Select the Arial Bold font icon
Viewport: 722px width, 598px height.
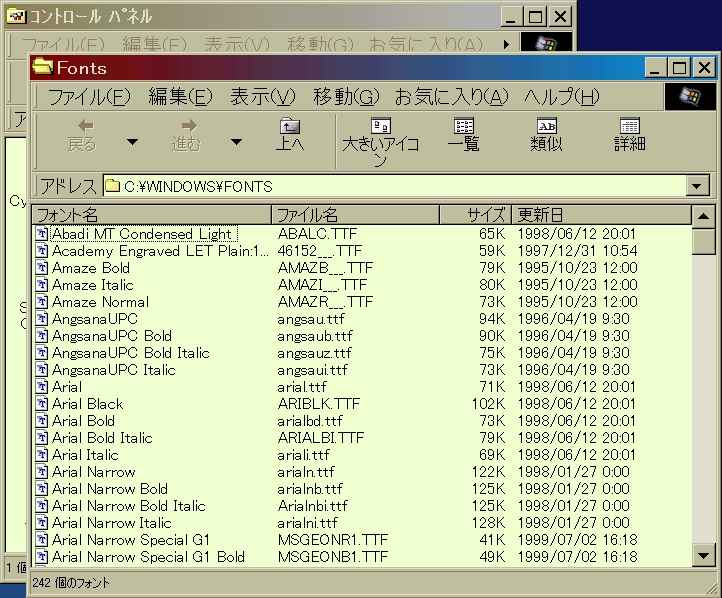[x=42, y=421]
